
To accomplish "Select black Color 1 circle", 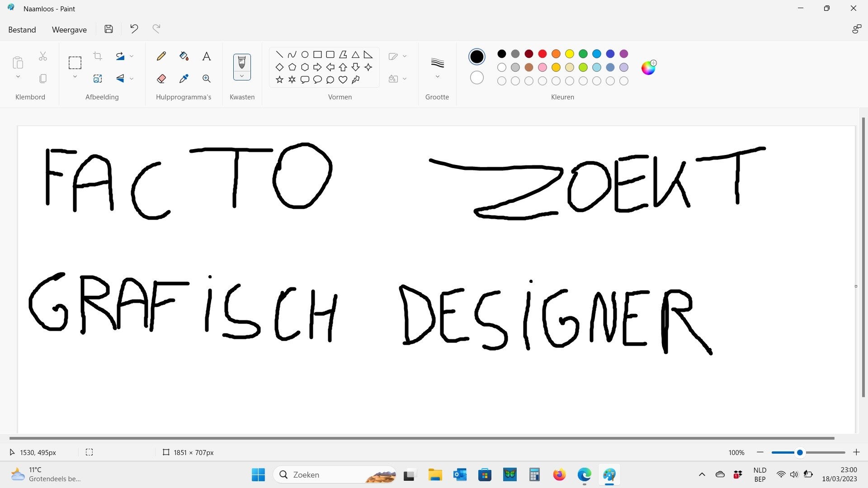I will (476, 56).
